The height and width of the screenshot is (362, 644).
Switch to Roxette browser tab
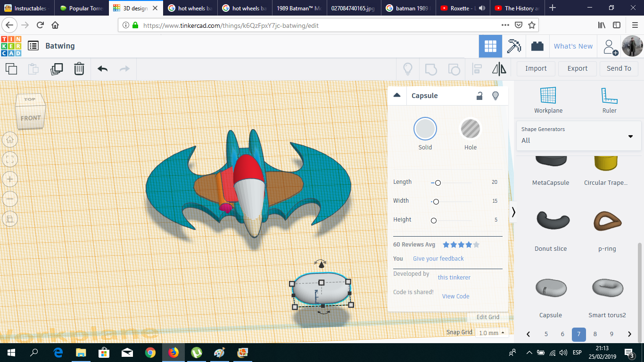(x=462, y=8)
